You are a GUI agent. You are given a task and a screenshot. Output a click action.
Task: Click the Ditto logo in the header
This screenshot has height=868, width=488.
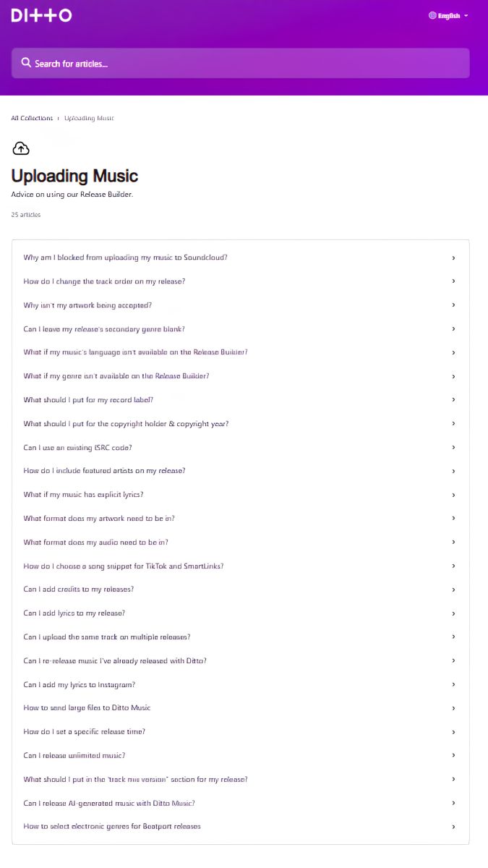(40, 15)
